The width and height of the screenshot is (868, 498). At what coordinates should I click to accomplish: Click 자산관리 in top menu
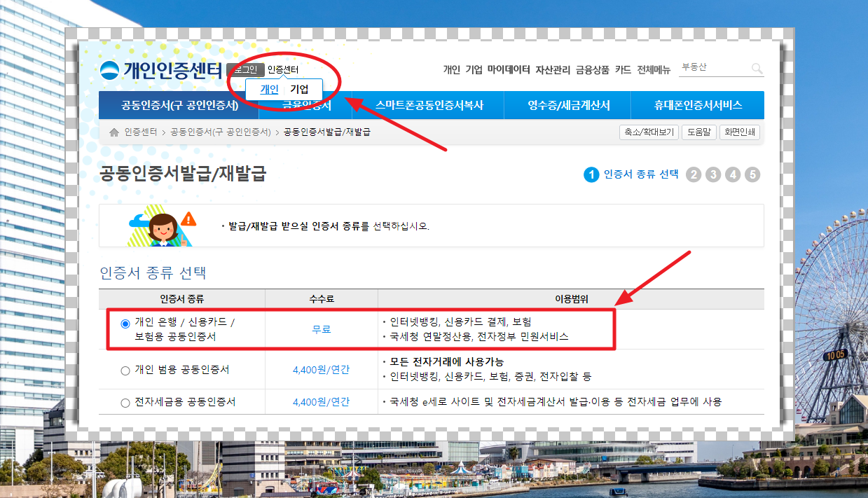(553, 69)
